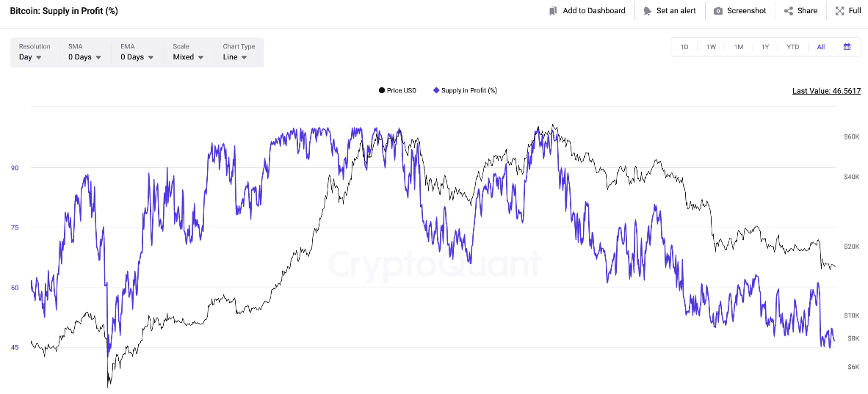Expand the Scale Mixed dropdown
This screenshot has height=394, width=868.
(188, 57)
